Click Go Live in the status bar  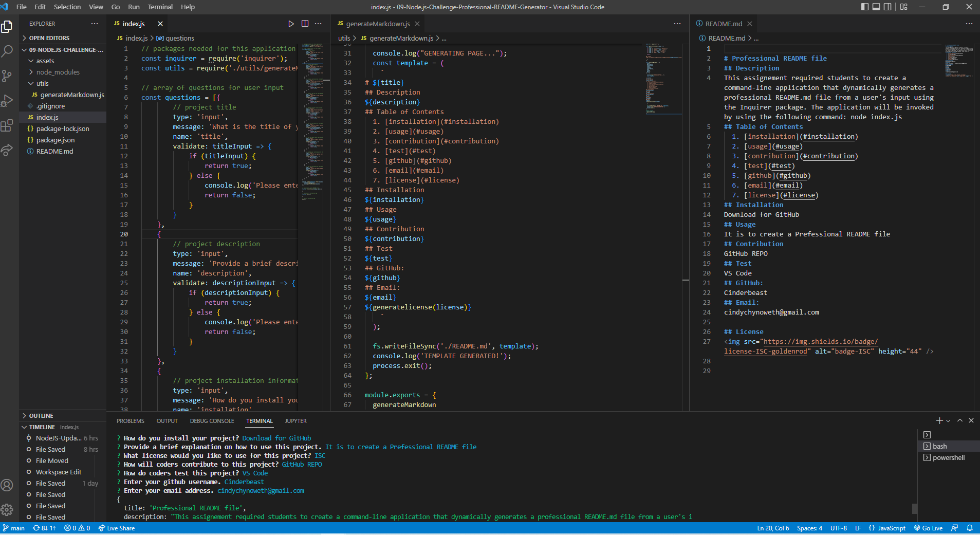[x=928, y=528]
